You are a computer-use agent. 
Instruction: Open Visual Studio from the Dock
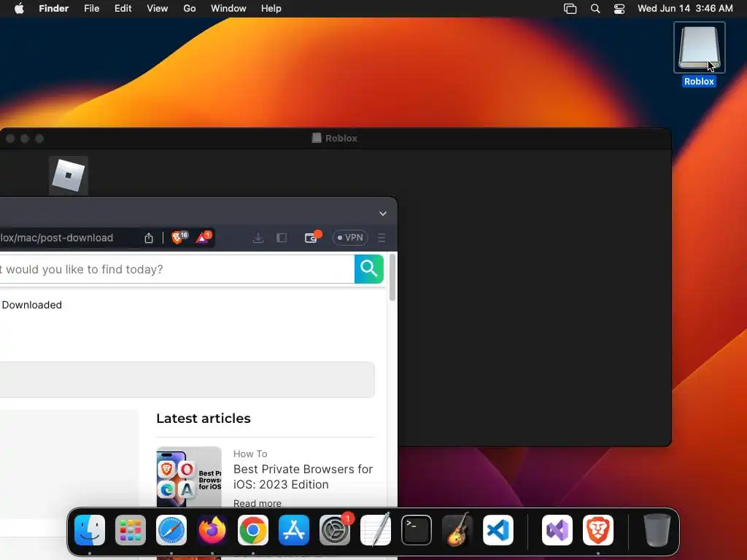pos(557,530)
